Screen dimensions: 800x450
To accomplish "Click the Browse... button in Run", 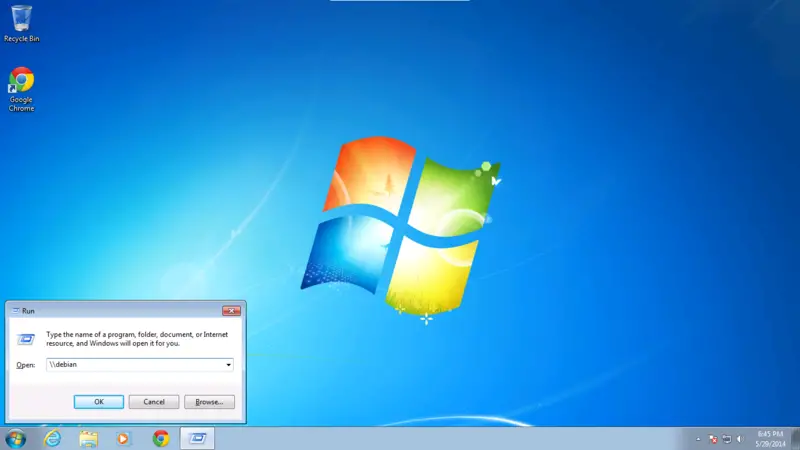I will click(209, 402).
